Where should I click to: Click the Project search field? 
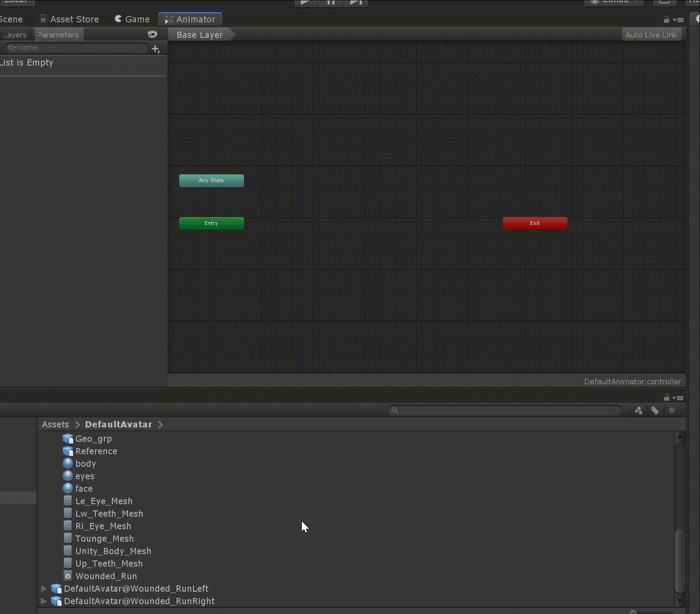click(505, 410)
